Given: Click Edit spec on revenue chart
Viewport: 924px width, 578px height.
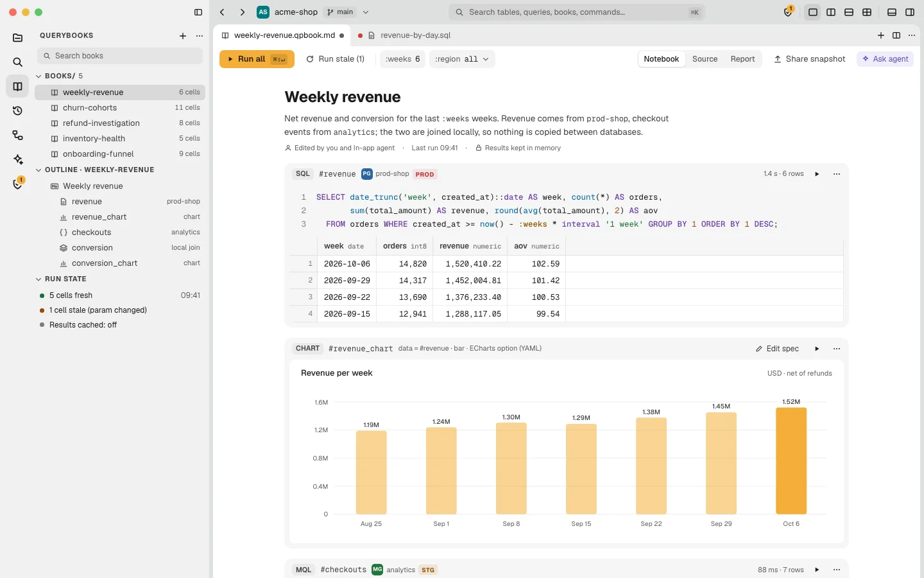Looking at the screenshot, I should pyautogui.click(x=777, y=349).
